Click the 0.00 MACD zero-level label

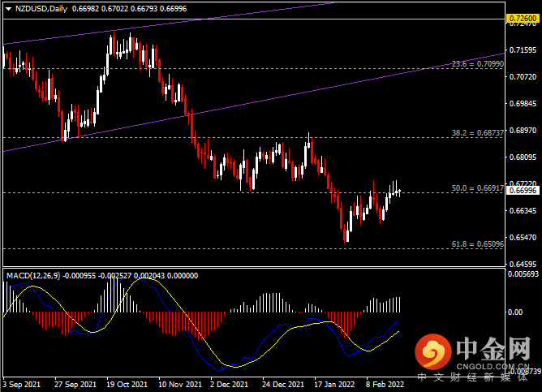click(x=515, y=312)
